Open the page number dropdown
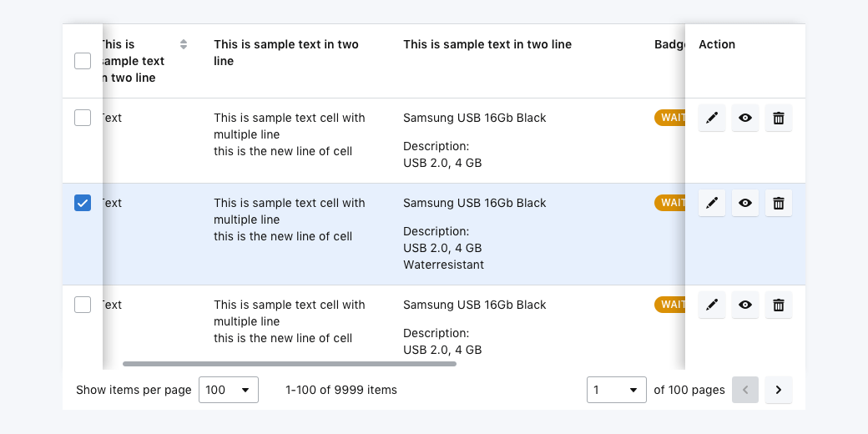The height and width of the screenshot is (434, 868). (x=616, y=390)
